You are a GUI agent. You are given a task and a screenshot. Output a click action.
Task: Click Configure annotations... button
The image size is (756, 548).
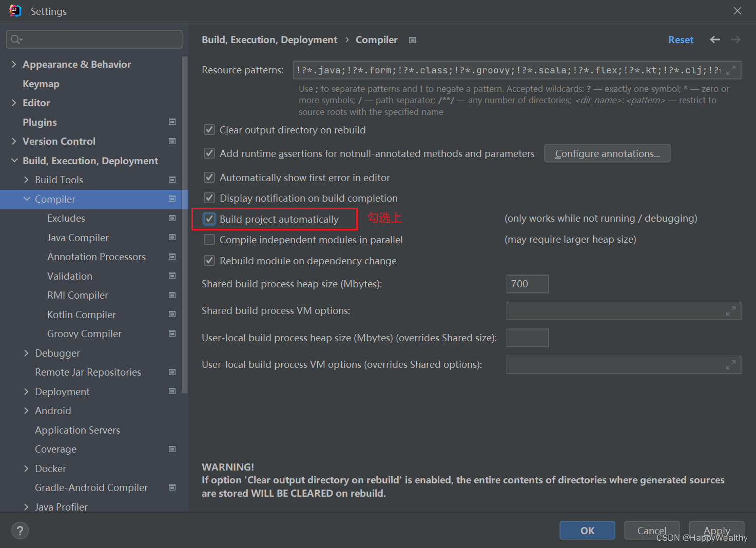pos(607,153)
